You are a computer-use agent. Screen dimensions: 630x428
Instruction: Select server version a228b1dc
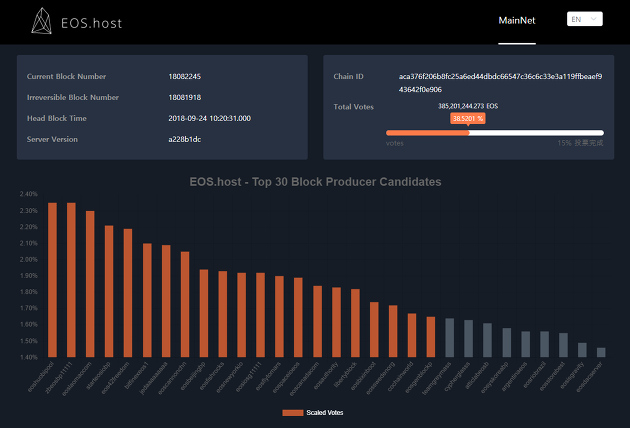[x=184, y=139]
